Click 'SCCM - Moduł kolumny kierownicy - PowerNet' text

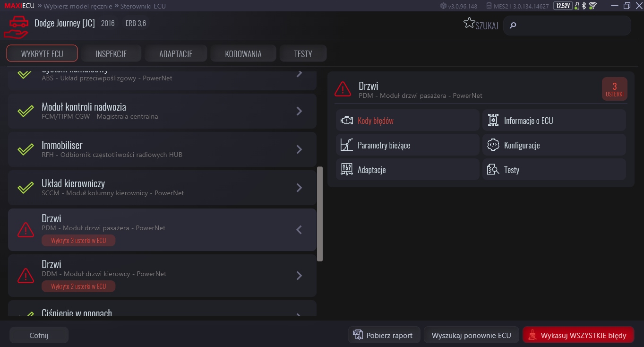point(113,193)
